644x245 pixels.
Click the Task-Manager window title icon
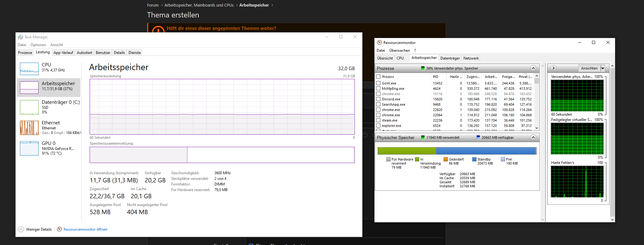(21, 37)
